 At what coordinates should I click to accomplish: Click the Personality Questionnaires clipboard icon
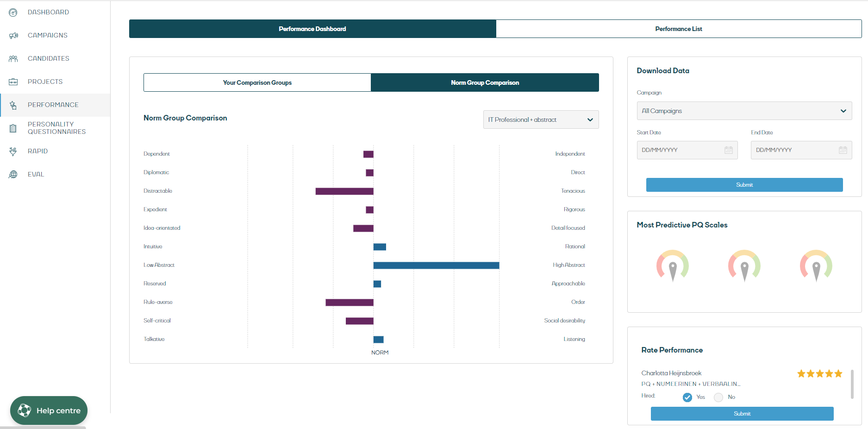tap(13, 128)
